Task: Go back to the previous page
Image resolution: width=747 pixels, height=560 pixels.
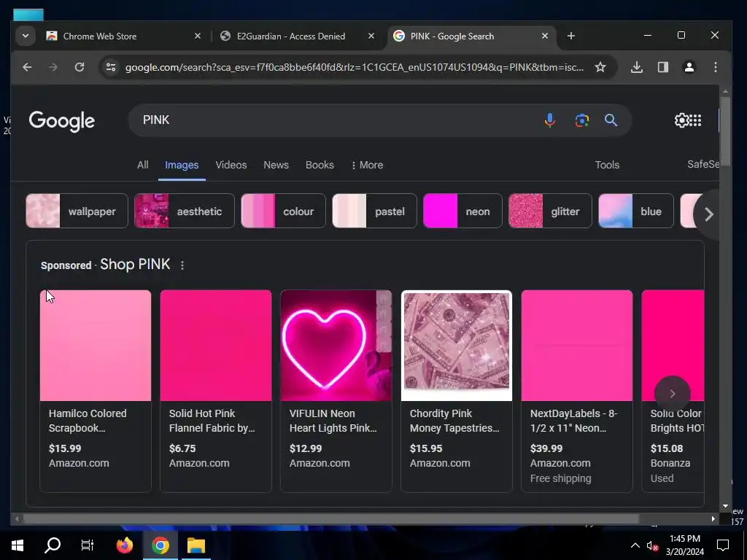Action: click(x=27, y=67)
